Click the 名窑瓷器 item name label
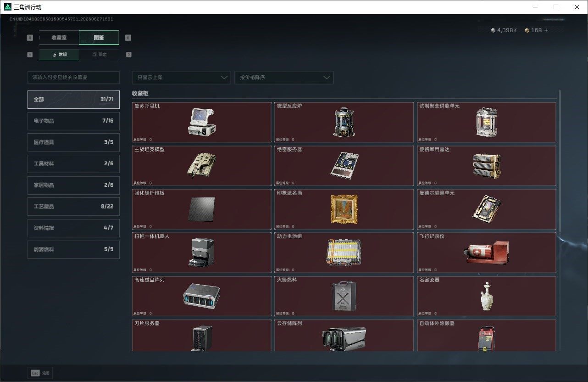 click(x=429, y=280)
